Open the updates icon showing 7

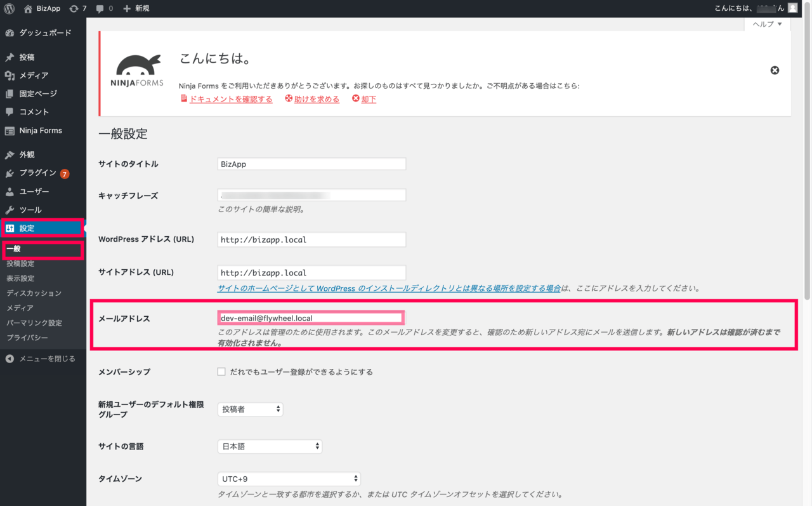click(78, 9)
